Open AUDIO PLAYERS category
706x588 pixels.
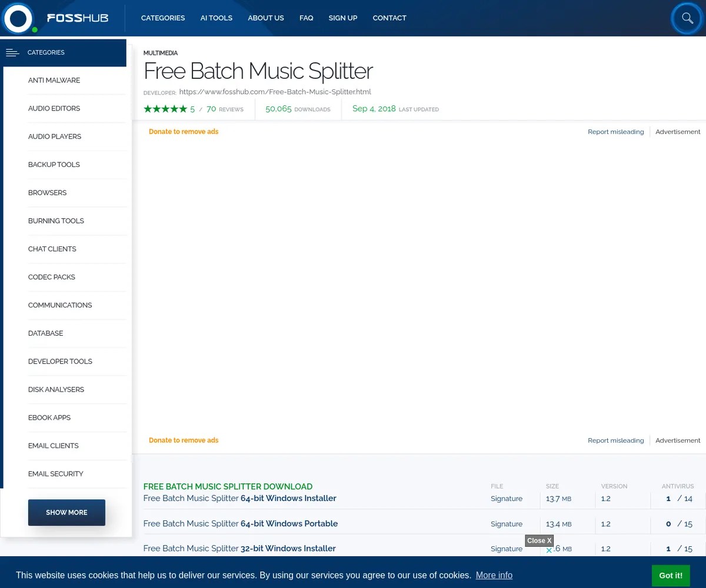click(55, 136)
